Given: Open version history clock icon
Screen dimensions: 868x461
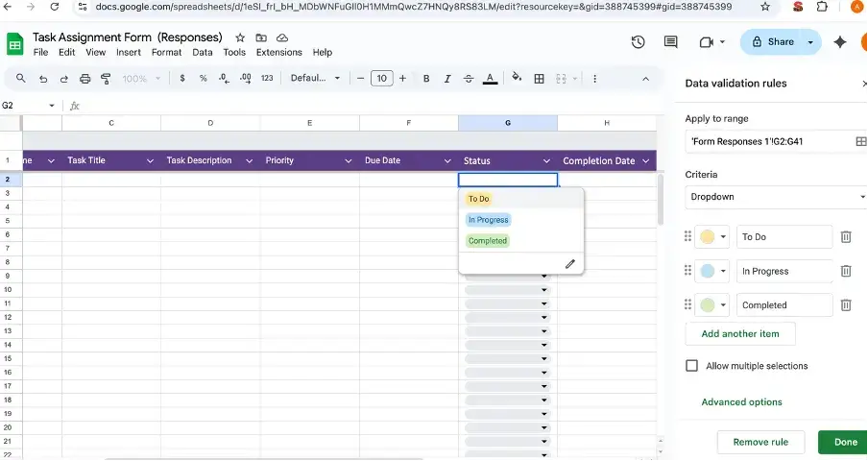Looking at the screenshot, I should click(638, 42).
